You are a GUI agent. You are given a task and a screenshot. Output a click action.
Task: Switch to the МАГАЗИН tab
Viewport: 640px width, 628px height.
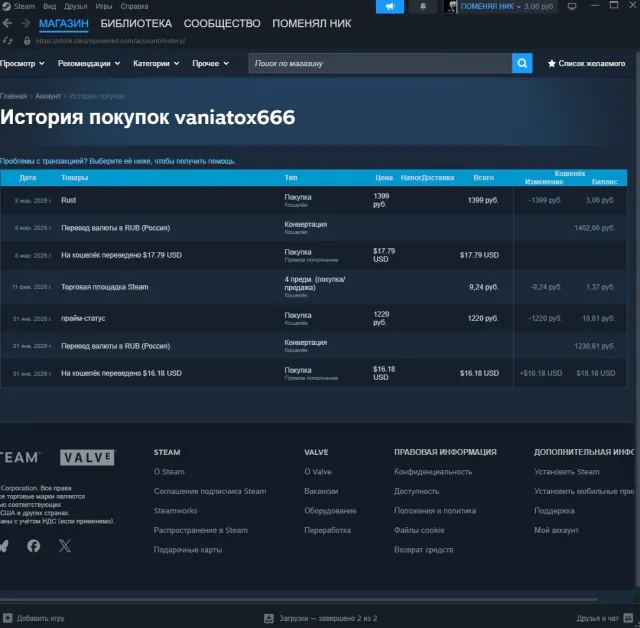point(64,23)
